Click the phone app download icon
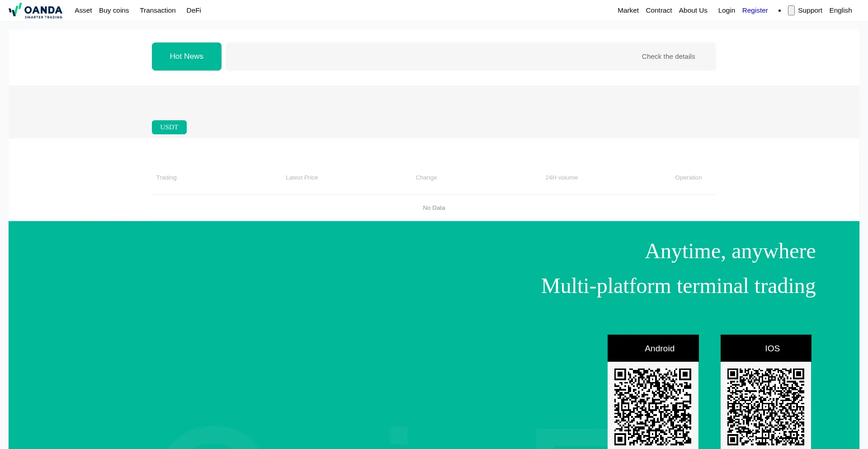 [x=791, y=10]
